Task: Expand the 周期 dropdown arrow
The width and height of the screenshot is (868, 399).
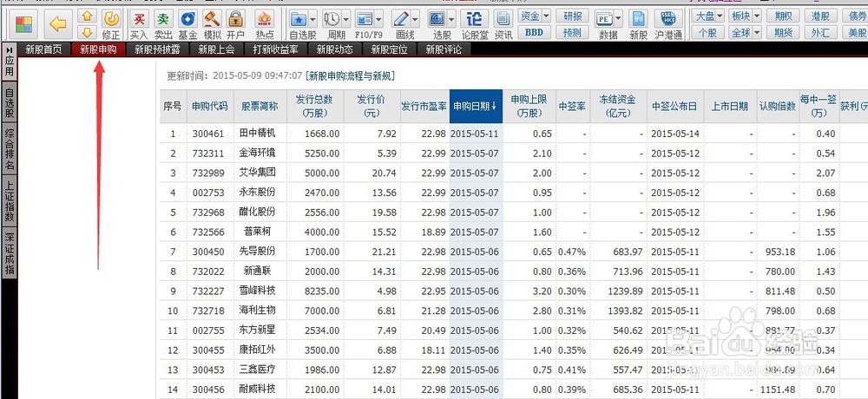Action: (x=345, y=19)
